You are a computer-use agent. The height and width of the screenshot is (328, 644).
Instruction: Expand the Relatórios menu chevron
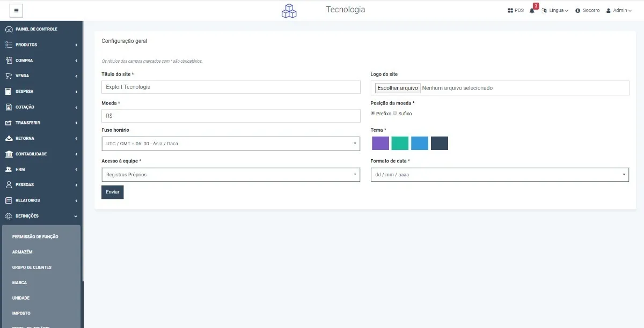(x=76, y=200)
